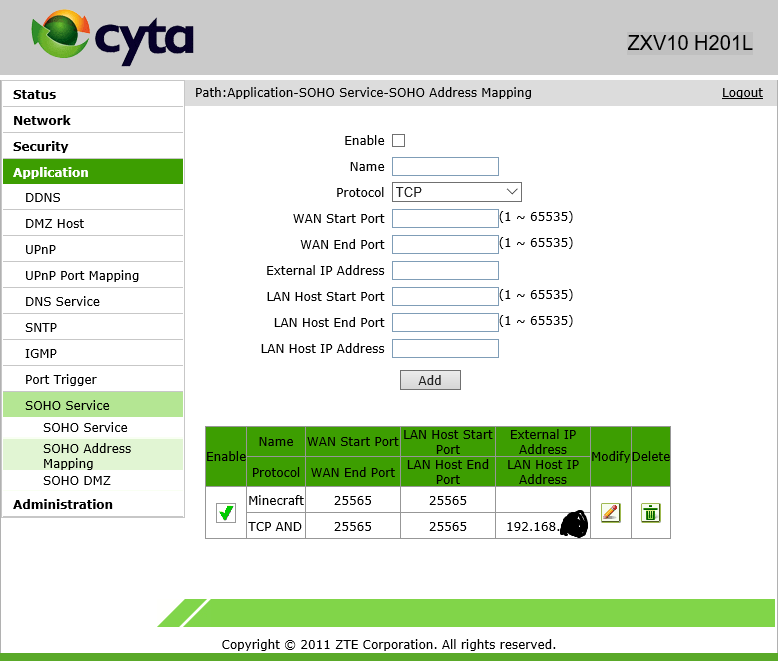Open the IGMP page
This screenshot has height=663, width=779.
pos(93,353)
